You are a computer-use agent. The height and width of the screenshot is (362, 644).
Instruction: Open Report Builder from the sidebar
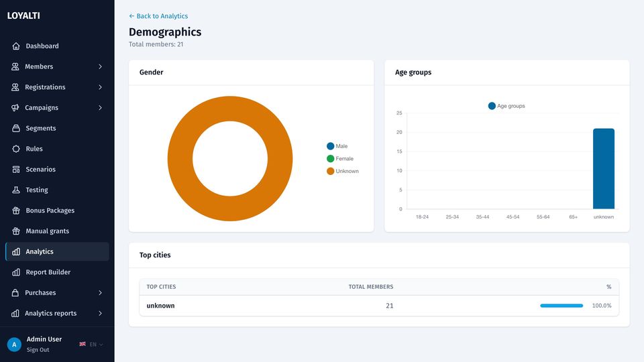point(57,272)
